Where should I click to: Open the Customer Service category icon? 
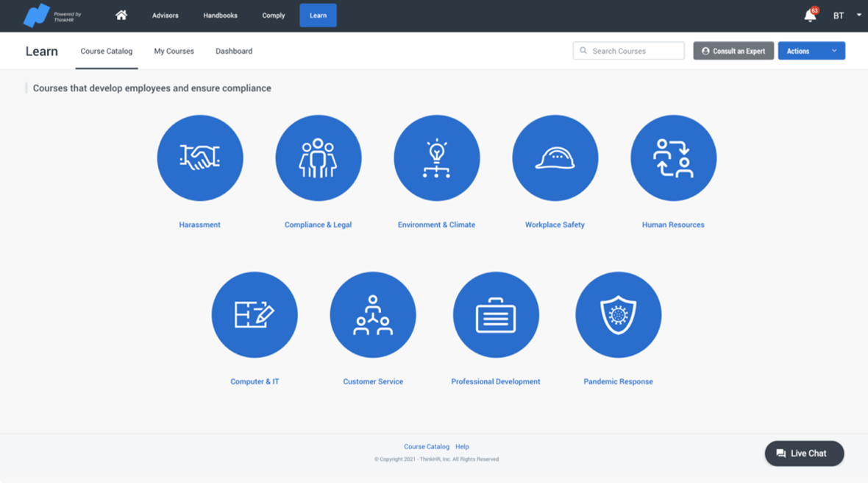click(x=373, y=315)
